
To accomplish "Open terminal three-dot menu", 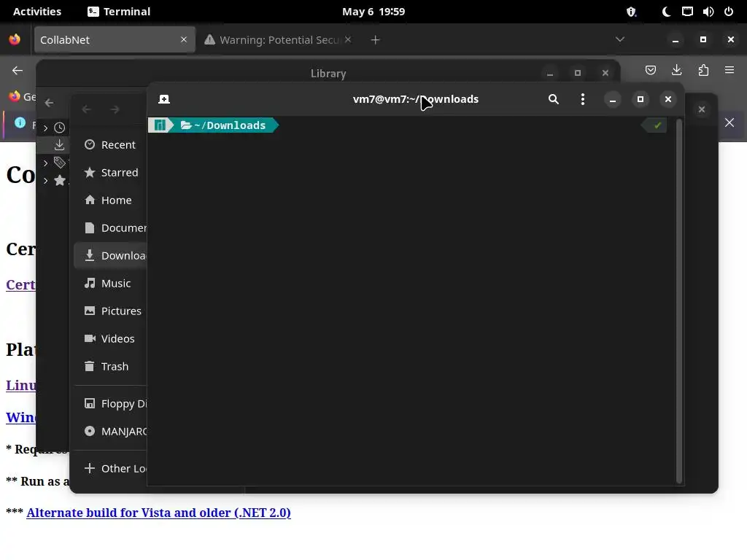I will 583,99.
